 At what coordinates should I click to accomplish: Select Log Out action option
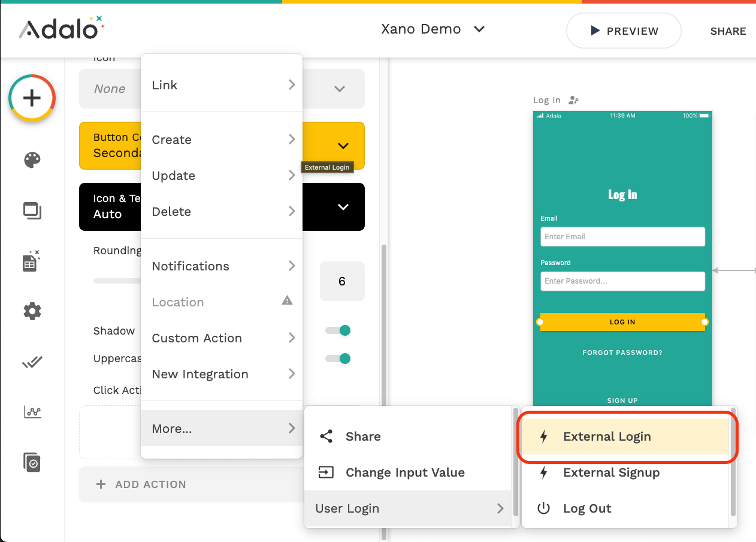[586, 508]
